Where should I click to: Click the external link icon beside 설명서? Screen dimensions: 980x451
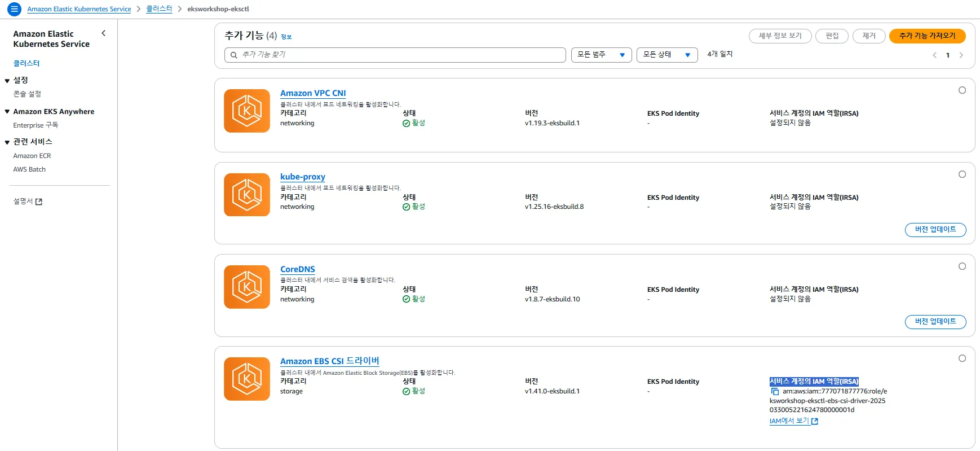point(39,202)
